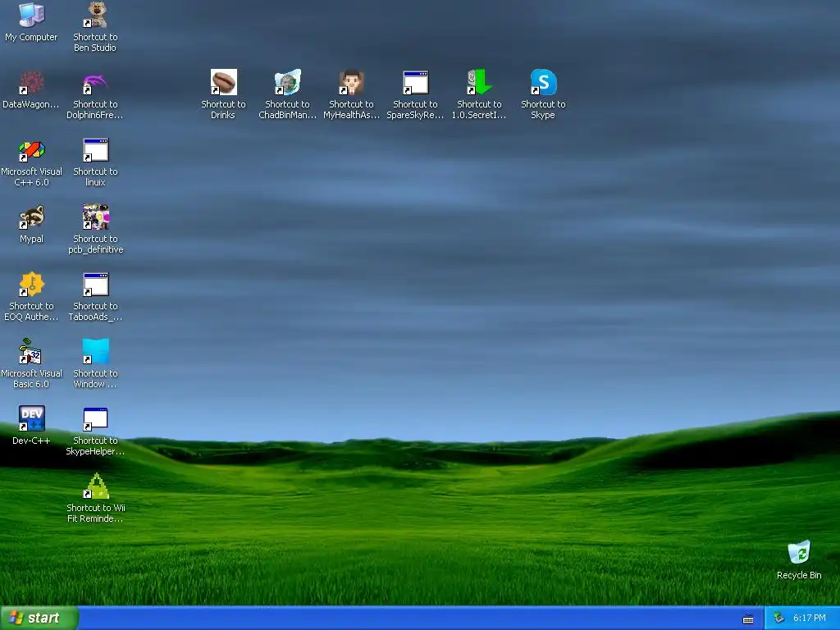Click the keyboard icon on the taskbar
Viewport: 840px width, 630px height.
(748, 619)
